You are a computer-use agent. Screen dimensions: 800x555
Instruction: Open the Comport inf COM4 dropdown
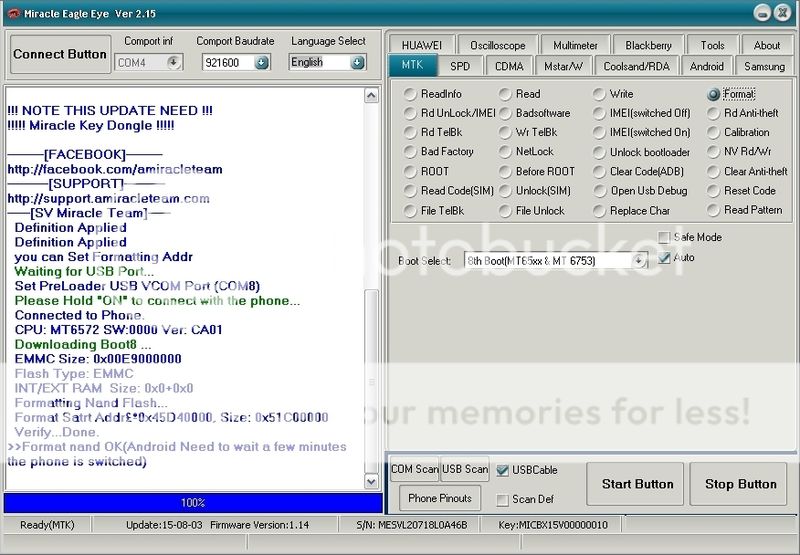pos(173,63)
